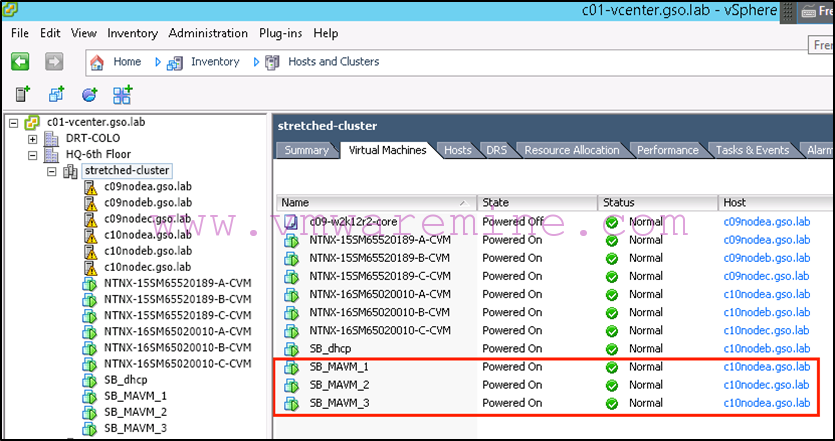Click the New vApp toolbar icon
This screenshot has height=441, width=835.
pyautogui.click(x=122, y=95)
